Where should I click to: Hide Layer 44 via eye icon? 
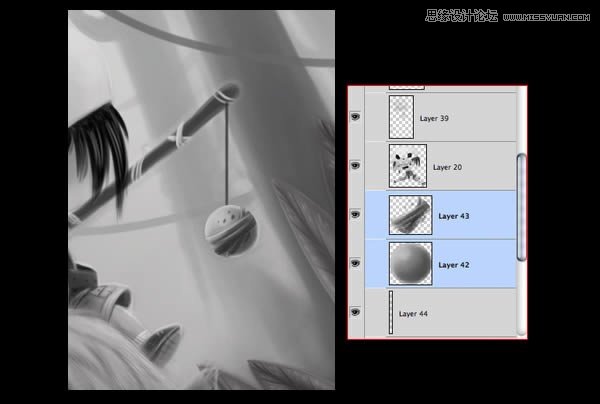coord(355,312)
